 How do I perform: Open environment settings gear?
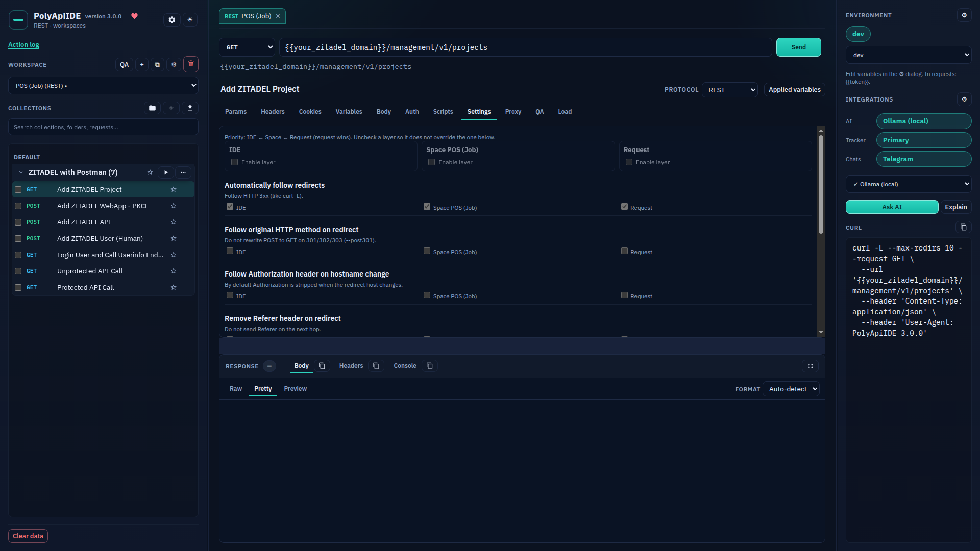click(x=964, y=15)
